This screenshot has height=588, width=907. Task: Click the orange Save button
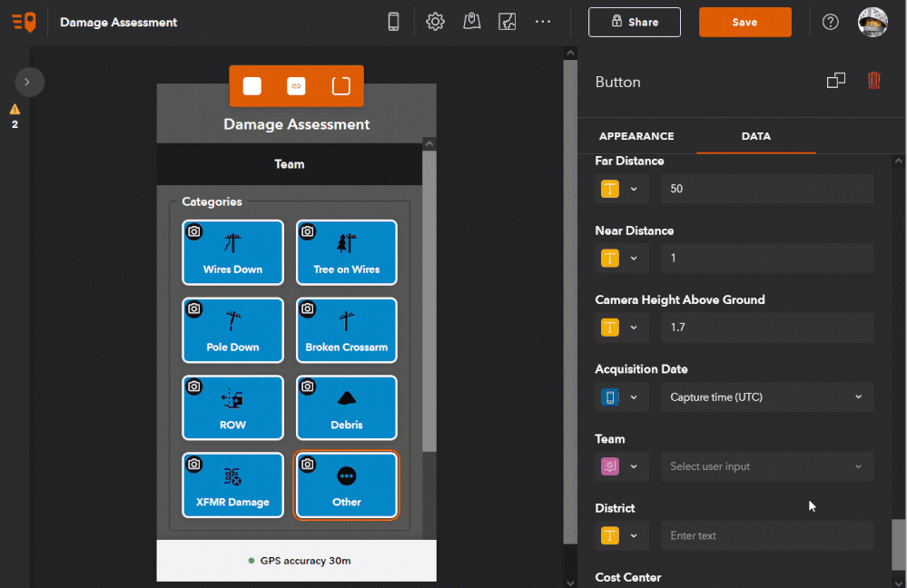point(744,22)
